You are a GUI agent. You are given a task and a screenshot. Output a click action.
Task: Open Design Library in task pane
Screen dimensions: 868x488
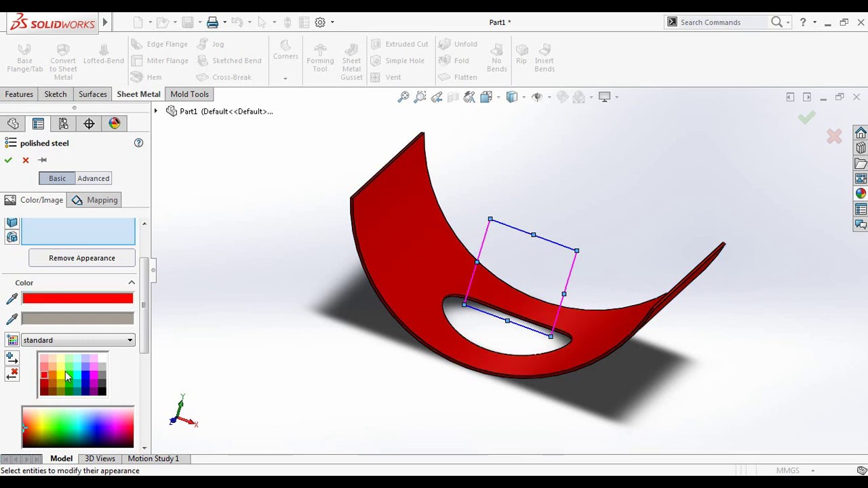point(861,148)
